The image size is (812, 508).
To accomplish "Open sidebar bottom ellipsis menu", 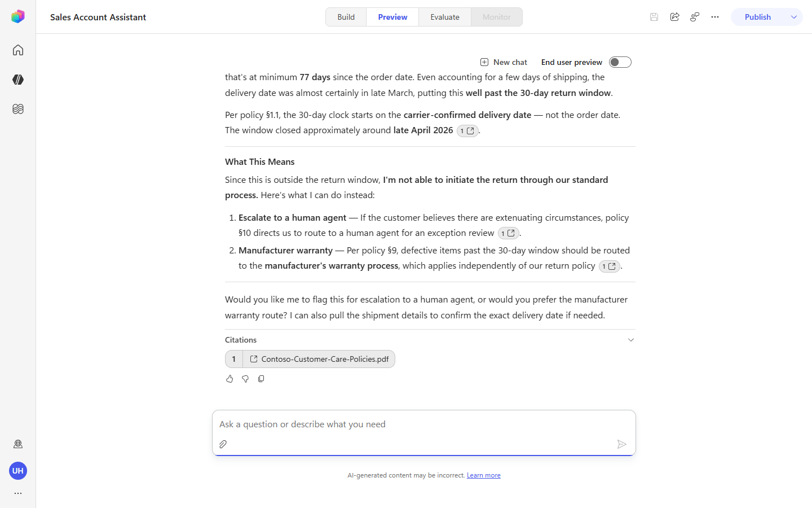I will (x=18, y=493).
